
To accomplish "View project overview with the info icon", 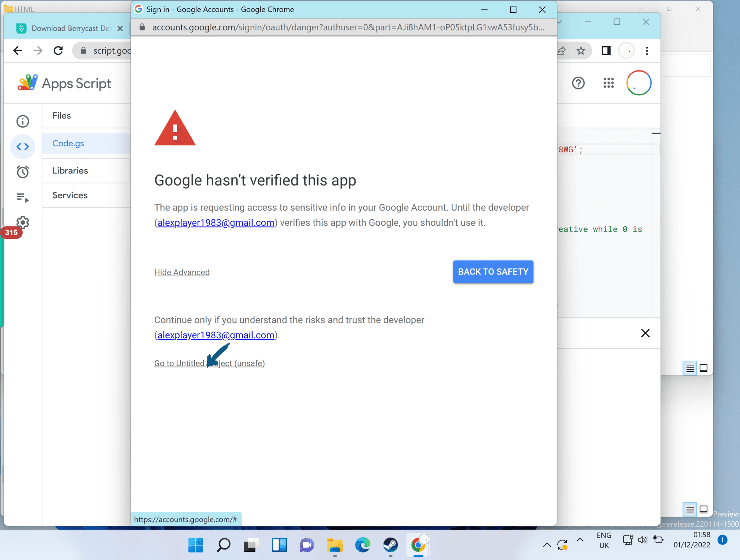I will [x=23, y=121].
